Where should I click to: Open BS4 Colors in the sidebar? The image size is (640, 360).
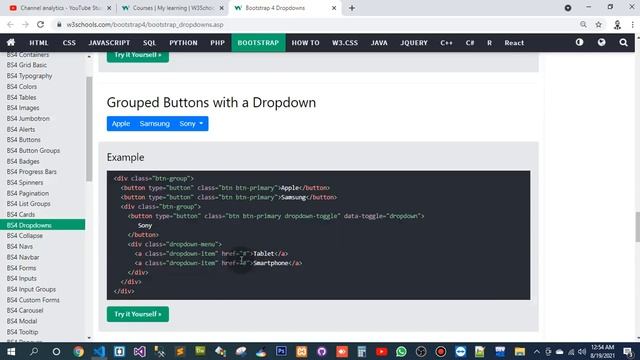22,87
